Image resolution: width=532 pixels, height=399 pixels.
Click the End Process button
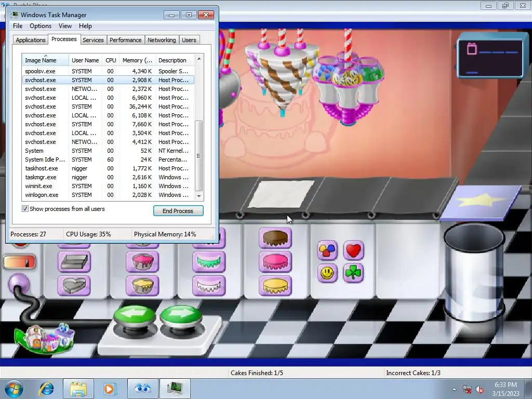[178, 211]
